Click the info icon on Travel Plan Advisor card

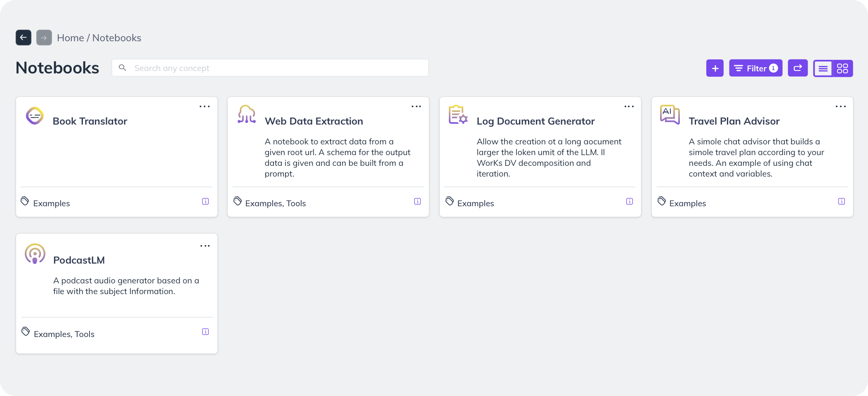[x=842, y=201]
